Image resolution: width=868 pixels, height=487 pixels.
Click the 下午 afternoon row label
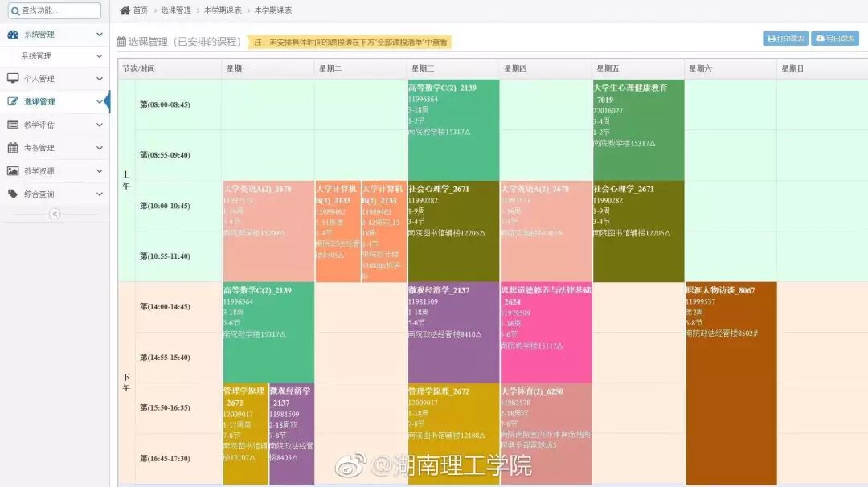[126, 383]
